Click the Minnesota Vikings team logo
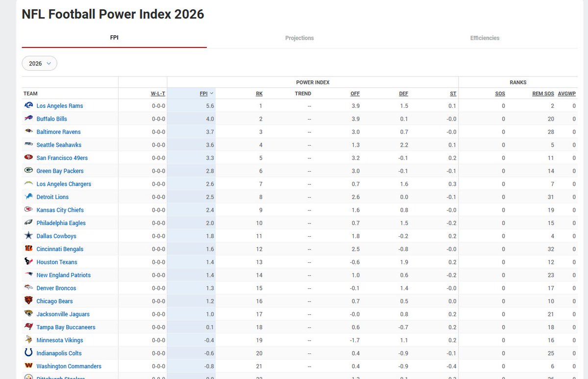Screen dimensions: 588x379 tap(28, 340)
